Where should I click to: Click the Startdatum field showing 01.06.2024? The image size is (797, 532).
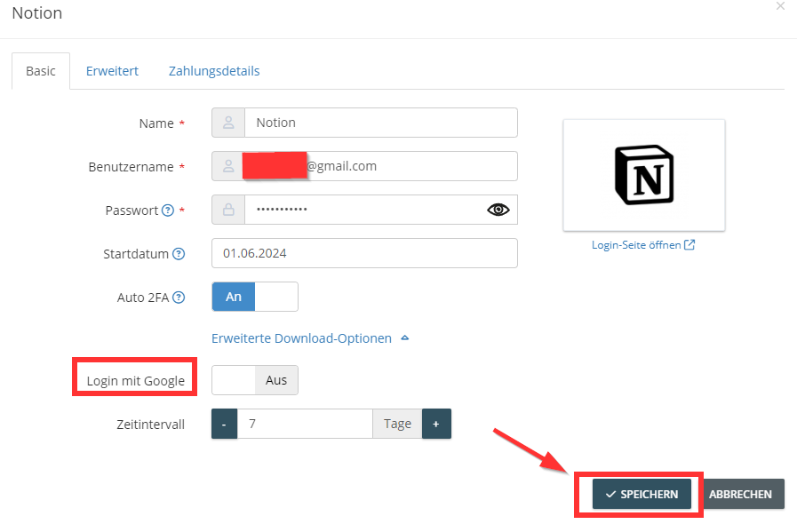(x=364, y=253)
